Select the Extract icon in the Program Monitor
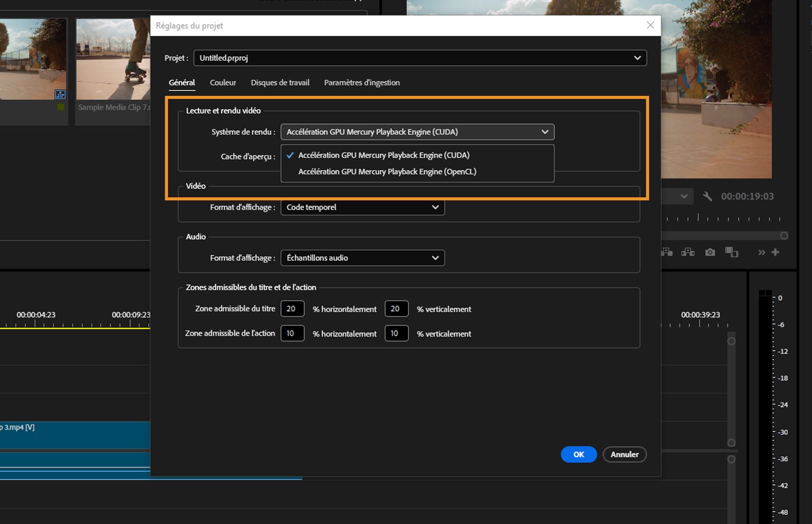 [x=688, y=252]
